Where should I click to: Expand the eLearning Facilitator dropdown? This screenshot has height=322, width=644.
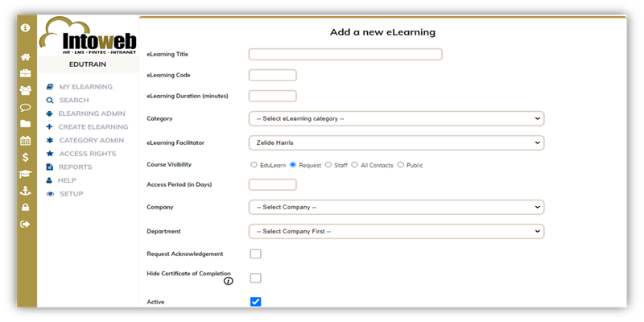396,142
